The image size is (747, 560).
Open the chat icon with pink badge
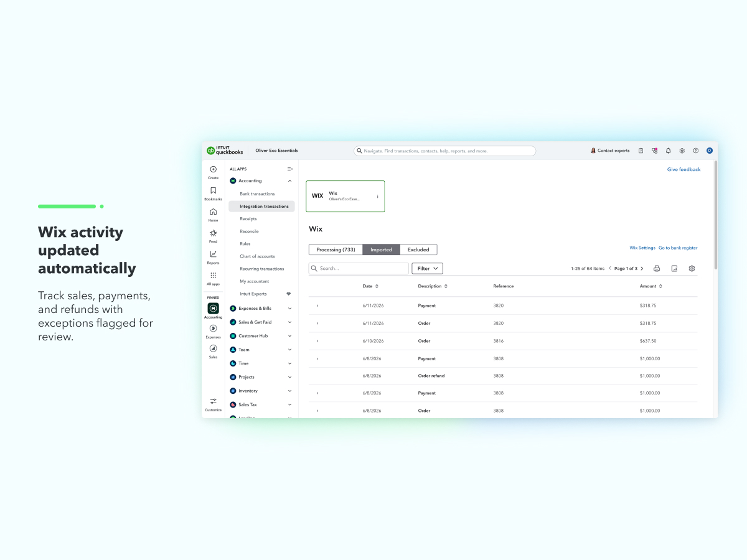click(x=655, y=151)
